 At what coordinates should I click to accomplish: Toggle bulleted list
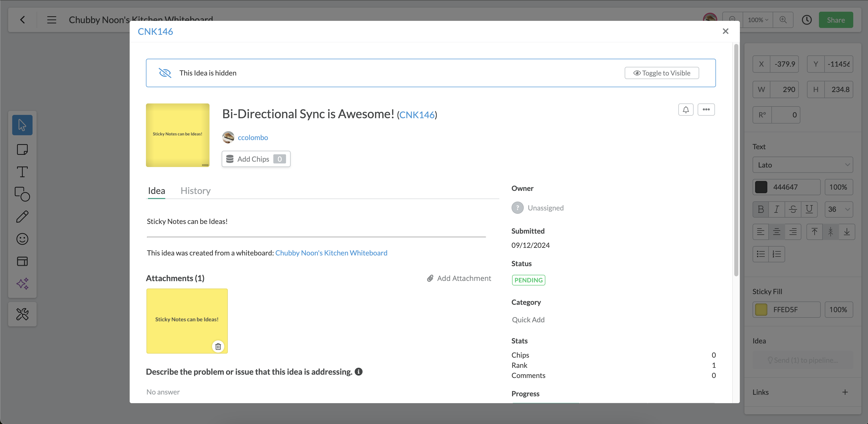760,254
